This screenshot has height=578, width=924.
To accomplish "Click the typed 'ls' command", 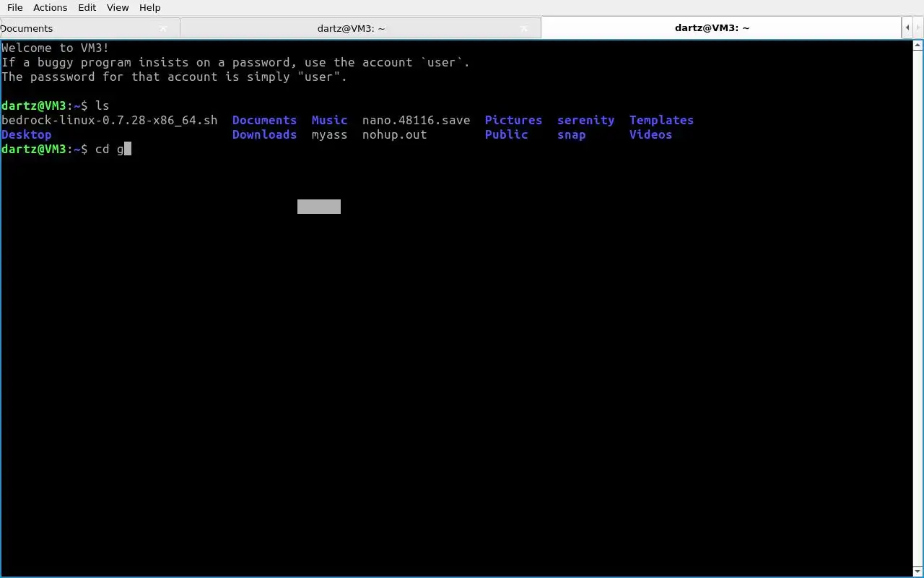I will coord(102,105).
